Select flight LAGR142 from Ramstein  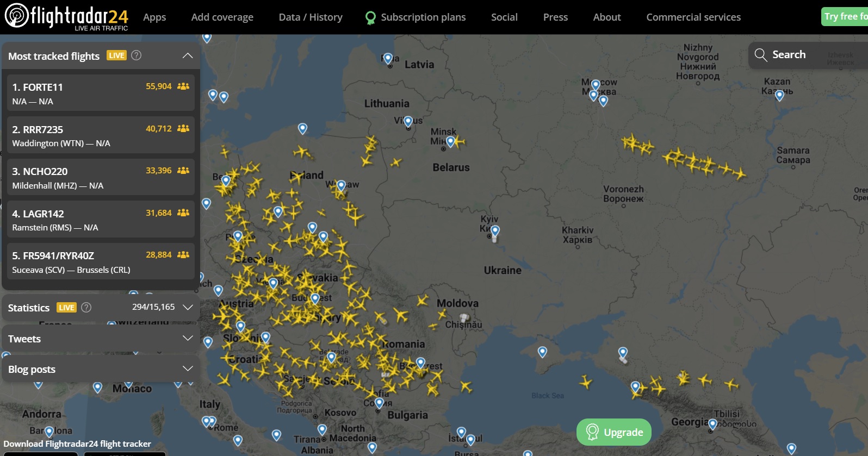101,220
